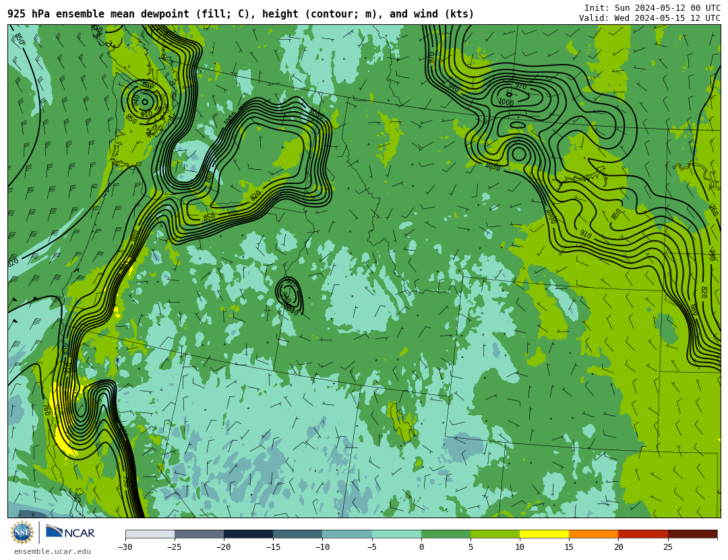Click the -20 to -15 color swatch

tap(248, 534)
